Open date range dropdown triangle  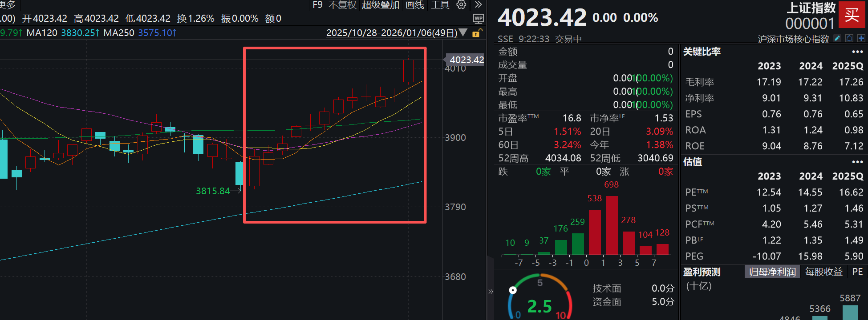[463, 33]
